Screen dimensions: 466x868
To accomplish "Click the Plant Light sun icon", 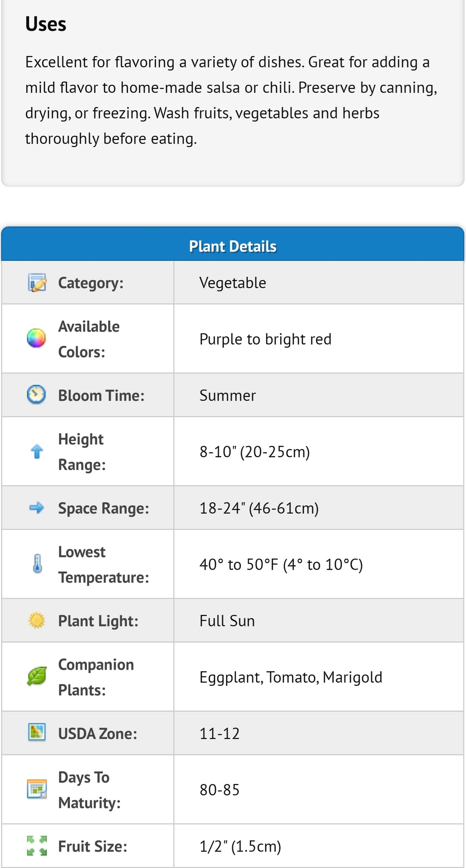I will [x=36, y=620].
